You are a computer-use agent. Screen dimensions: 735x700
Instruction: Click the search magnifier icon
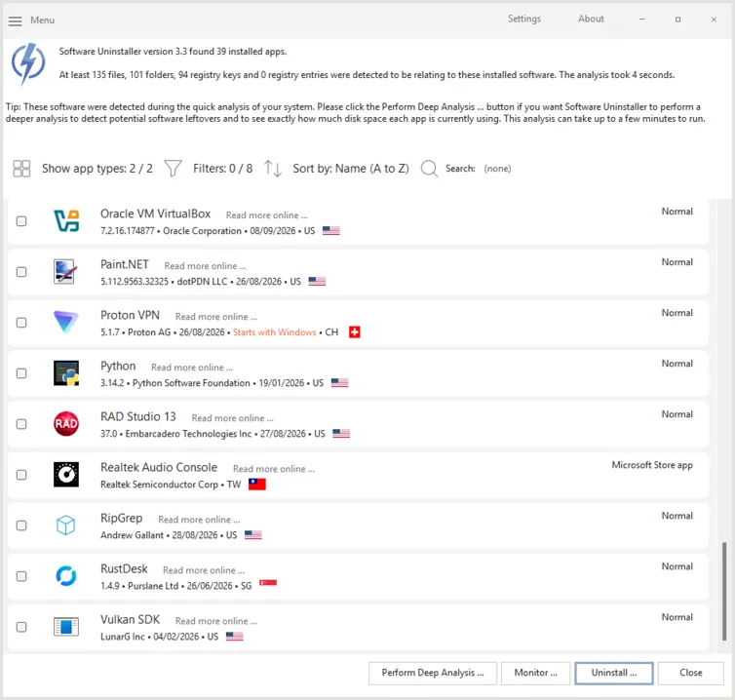point(429,169)
